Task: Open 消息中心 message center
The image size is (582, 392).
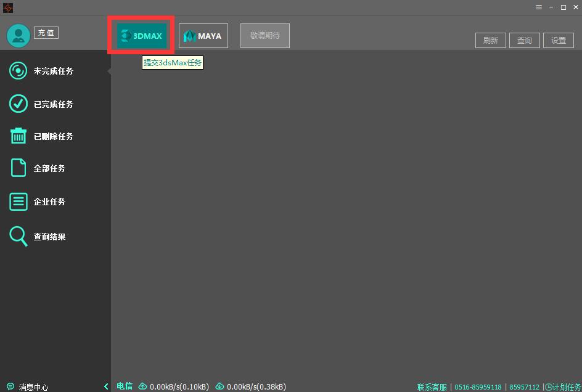Action: point(33,387)
